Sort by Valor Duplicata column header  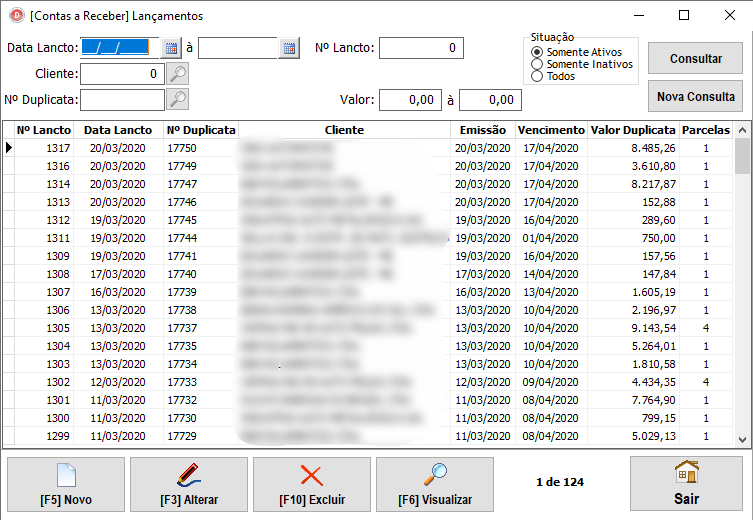click(633, 130)
